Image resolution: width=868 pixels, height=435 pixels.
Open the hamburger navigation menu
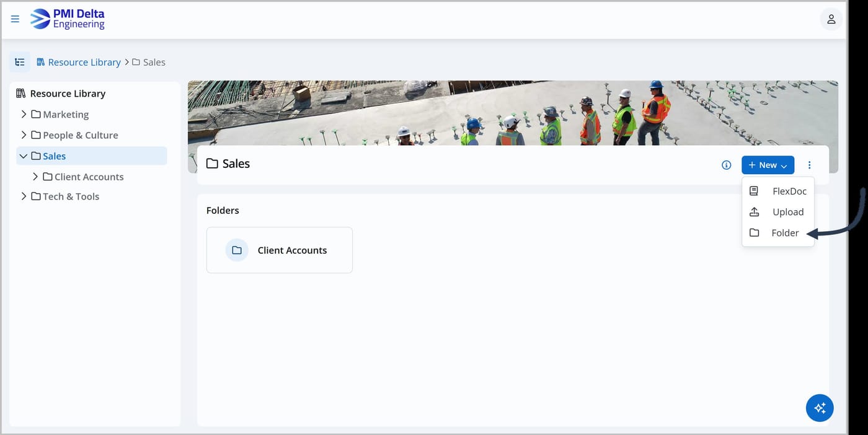pyautogui.click(x=15, y=19)
